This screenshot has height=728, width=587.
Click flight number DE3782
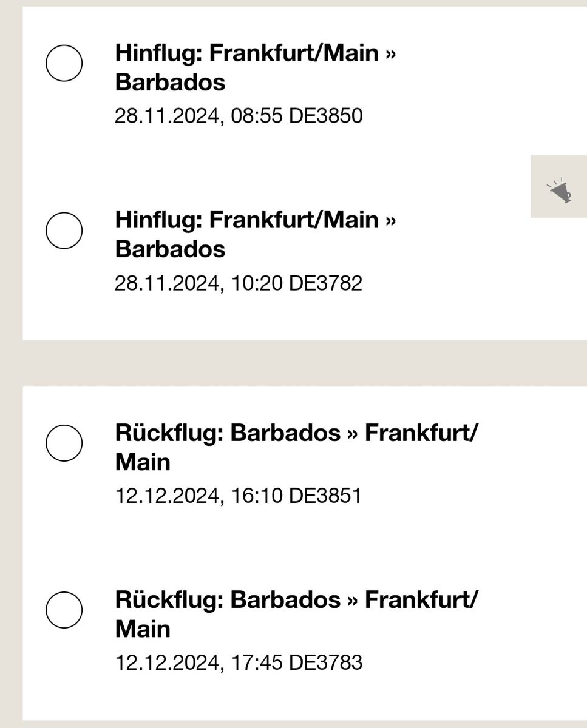(x=325, y=283)
